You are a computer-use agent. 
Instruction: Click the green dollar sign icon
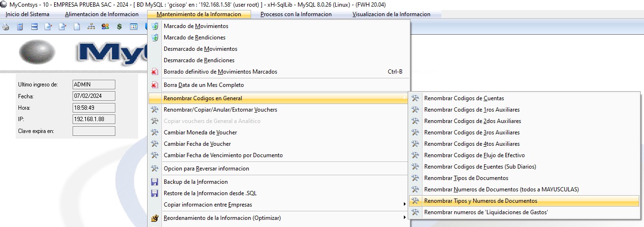(x=120, y=27)
